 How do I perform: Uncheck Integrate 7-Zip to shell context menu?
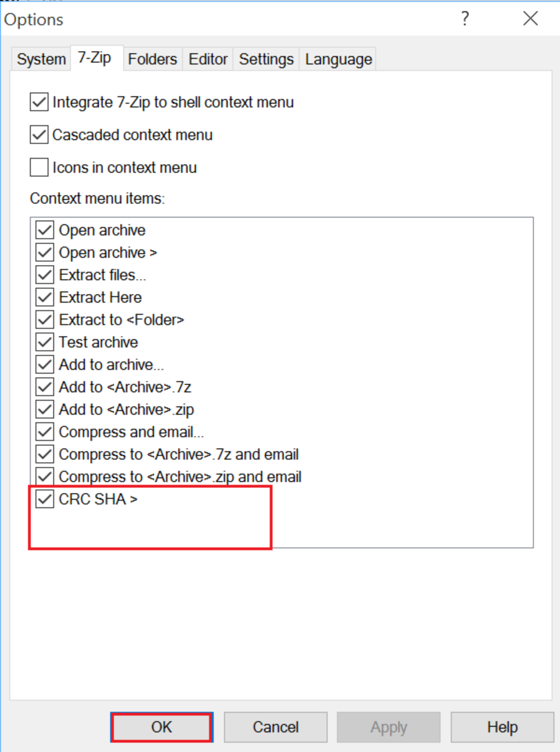click(39, 102)
